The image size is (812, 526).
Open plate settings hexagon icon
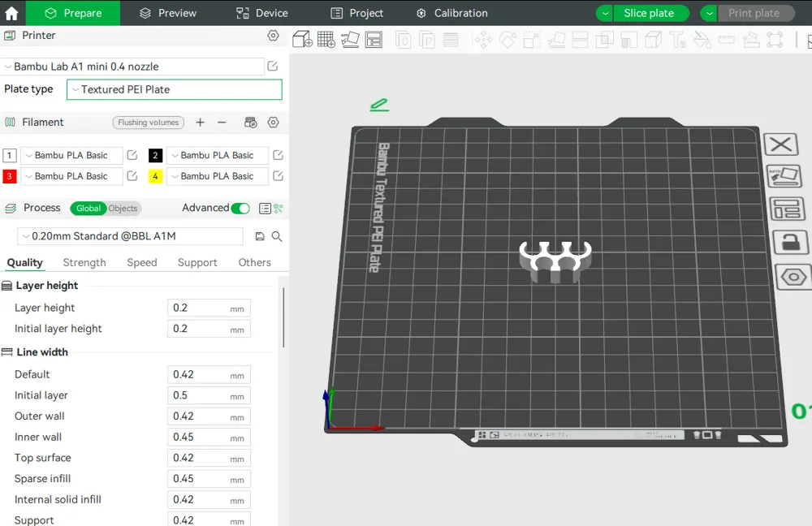pyautogui.click(x=793, y=277)
